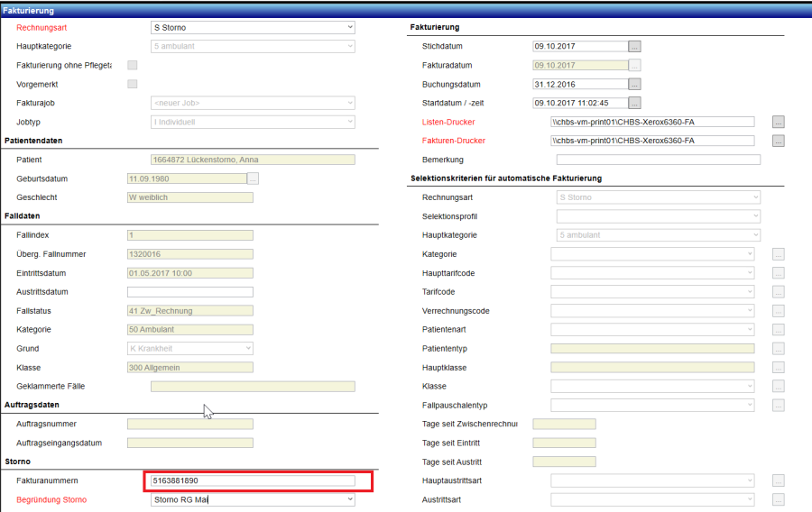The width and height of the screenshot is (812, 512).
Task: Click the Fakturanummern input field
Action: (x=253, y=481)
